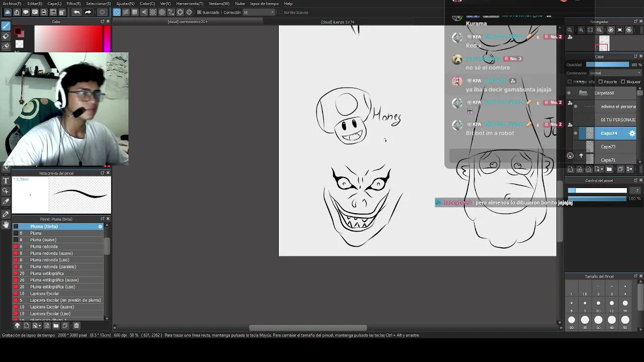Click the Redo arrow in toolbar
The width and height of the screenshot is (644, 362).
pos(88,12)
